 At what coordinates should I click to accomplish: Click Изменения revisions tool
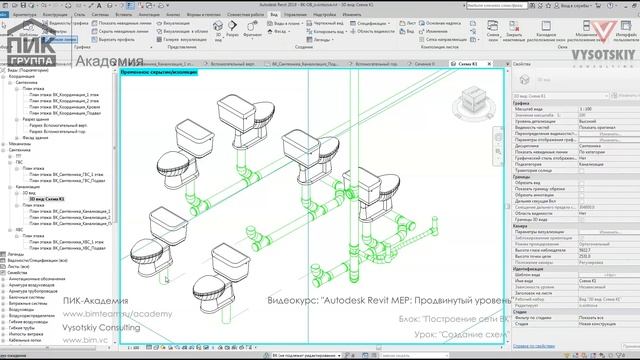click(433, 31)
